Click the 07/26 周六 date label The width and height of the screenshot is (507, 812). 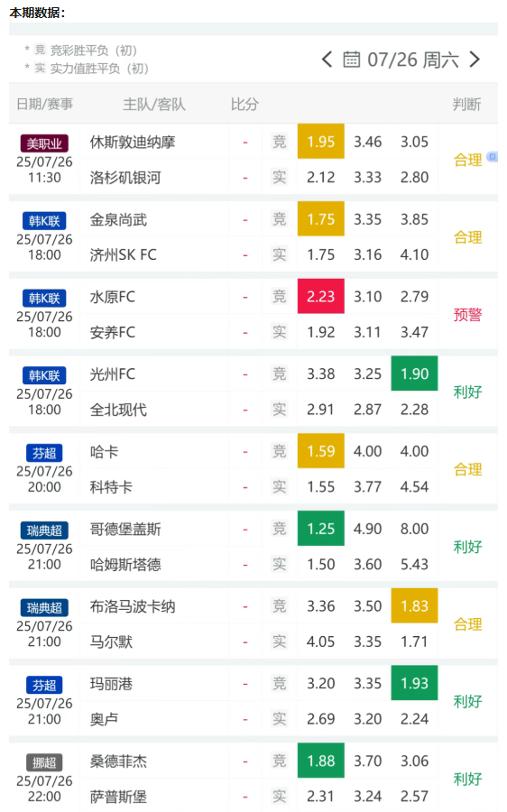pos(413,60)
